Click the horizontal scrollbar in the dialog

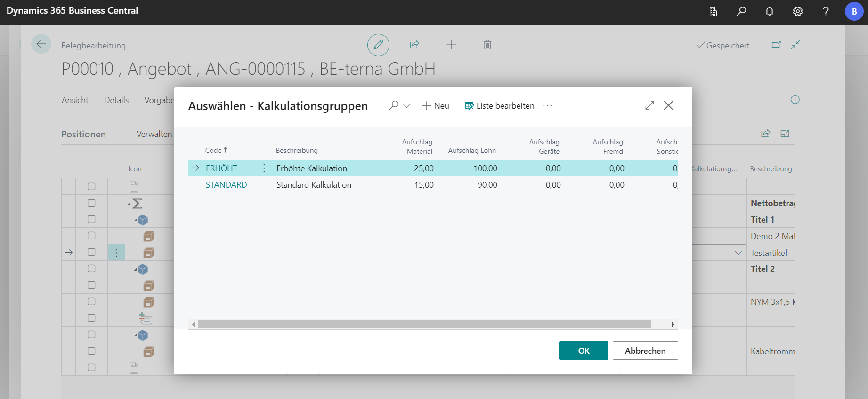424,324
